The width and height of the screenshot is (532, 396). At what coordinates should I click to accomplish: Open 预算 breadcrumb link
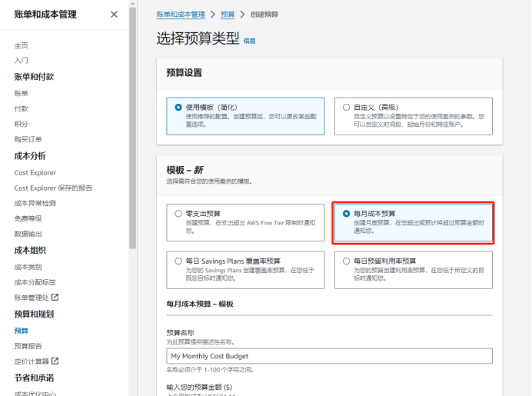click(x=228, y=15)
